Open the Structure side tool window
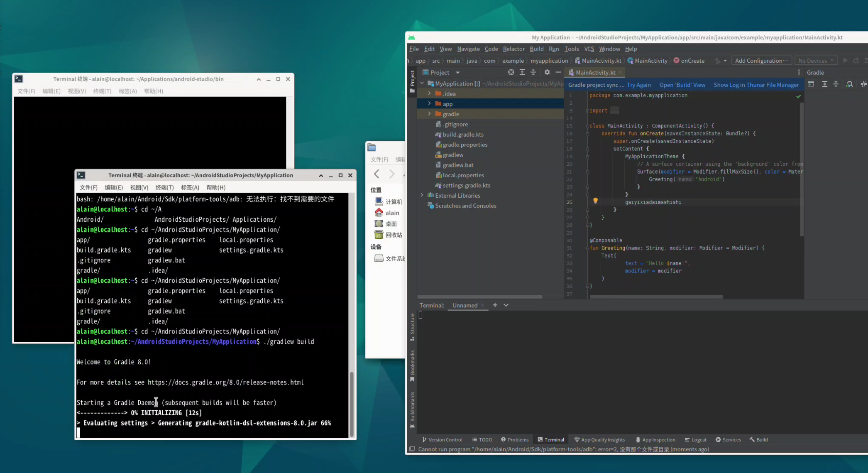Screen dimensions: 868x473 pos(412,327)
